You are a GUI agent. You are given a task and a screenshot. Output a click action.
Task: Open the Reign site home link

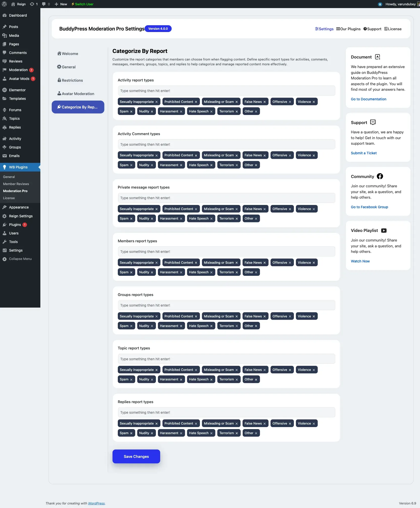(x=18, y=4)
